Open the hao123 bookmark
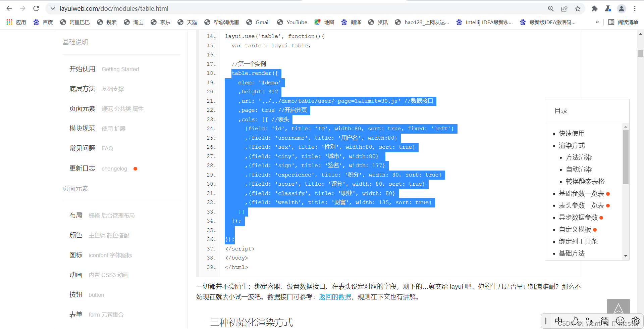Screen dimensions: 644x329 pos(422,22)
